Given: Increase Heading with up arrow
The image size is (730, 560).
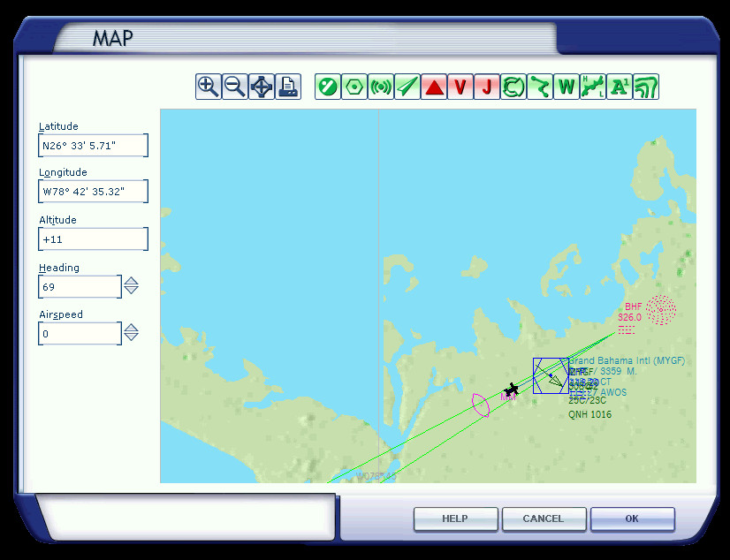Looking at the screenshot, I should [x=131, y=282].
